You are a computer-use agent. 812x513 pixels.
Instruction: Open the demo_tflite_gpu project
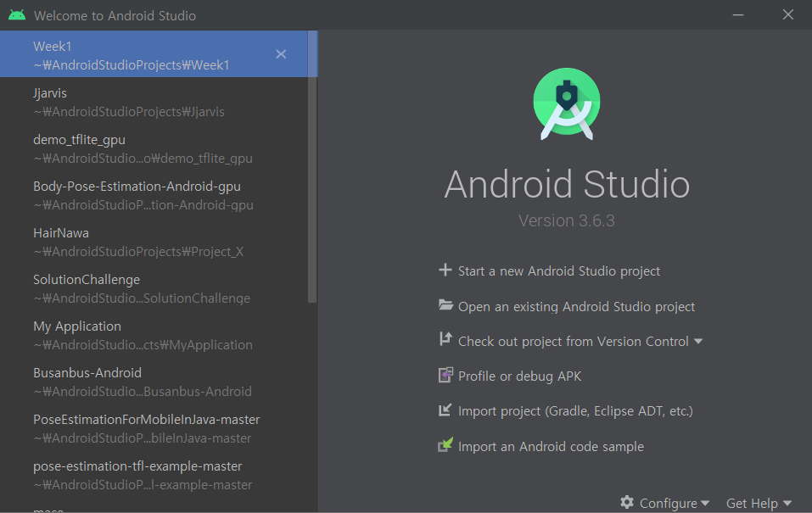(x=154, y=148)
